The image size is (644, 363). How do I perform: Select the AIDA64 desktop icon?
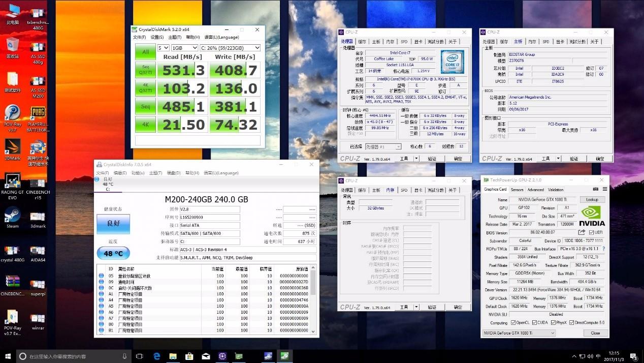[38, 253]
